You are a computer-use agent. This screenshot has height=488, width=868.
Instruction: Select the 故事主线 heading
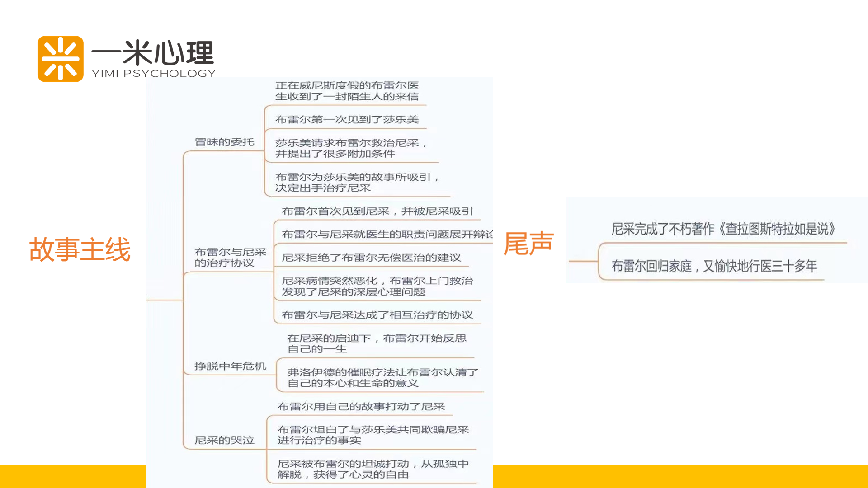click(80, 249)
